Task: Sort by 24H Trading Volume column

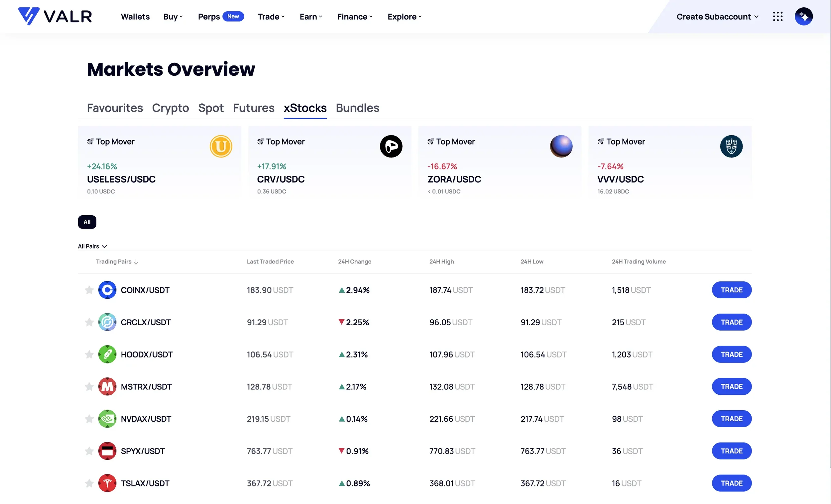Action: (639, 261)
